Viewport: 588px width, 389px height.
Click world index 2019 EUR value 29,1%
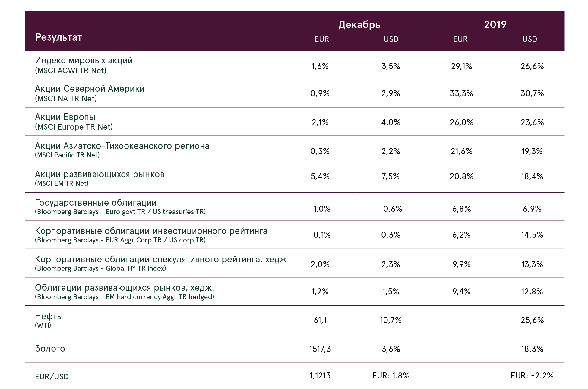pyautogui.click(x=461, y=66)
